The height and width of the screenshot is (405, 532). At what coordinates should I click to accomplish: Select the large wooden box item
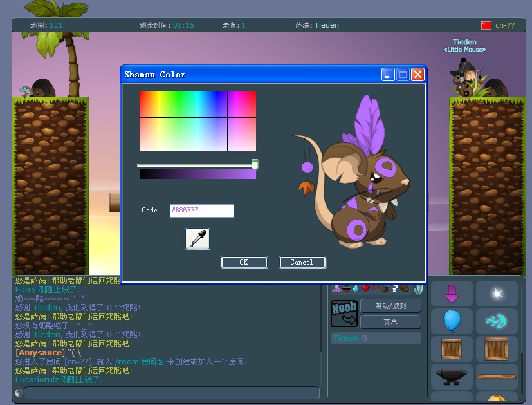point(497,348)
